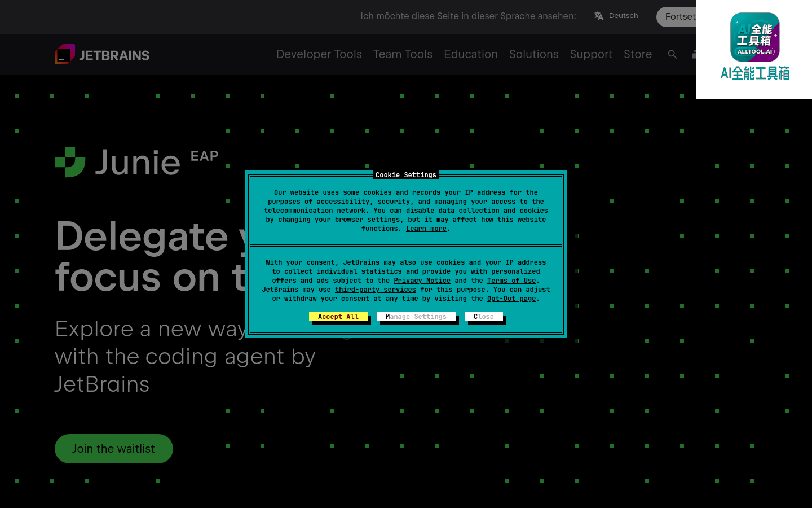Open the third-party services link
This screenshot has width=812, height=508.
[x=376, y=290]
